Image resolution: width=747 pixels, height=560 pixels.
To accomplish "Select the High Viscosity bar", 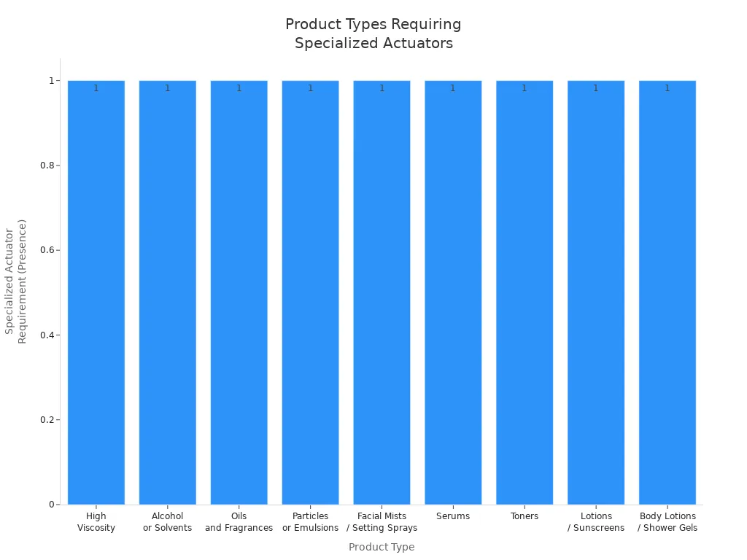I will 96,292.
